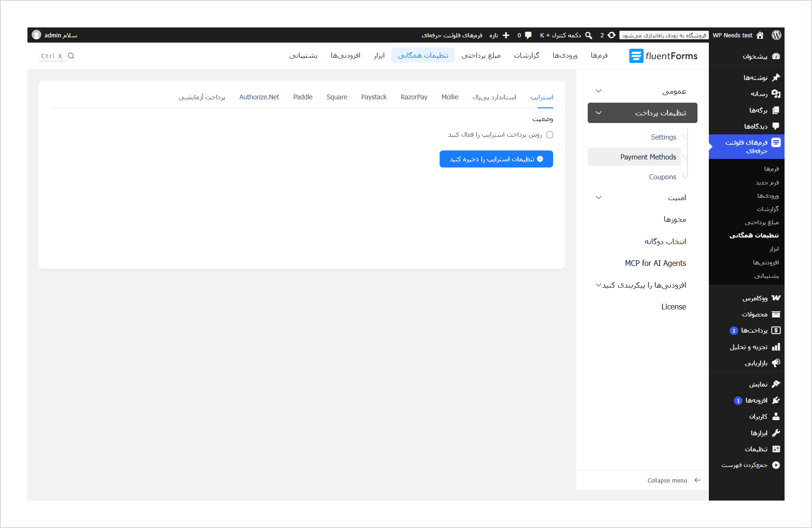Click the plus new content icon
Screen dimensions: 812x528
pos(506,35)
